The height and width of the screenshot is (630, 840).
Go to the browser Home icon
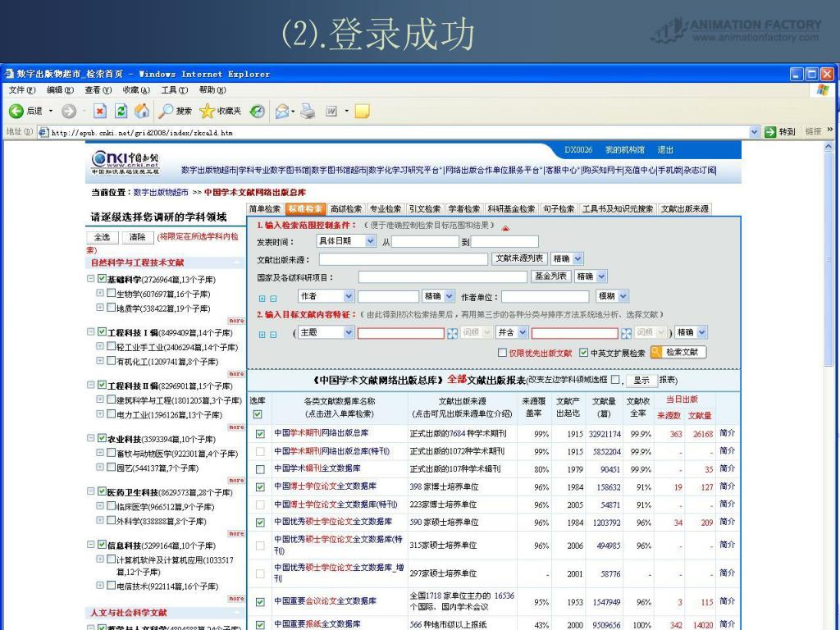141,111
